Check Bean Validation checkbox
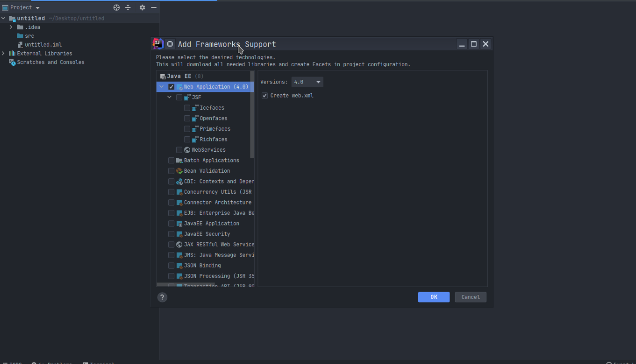 [172, 171]
